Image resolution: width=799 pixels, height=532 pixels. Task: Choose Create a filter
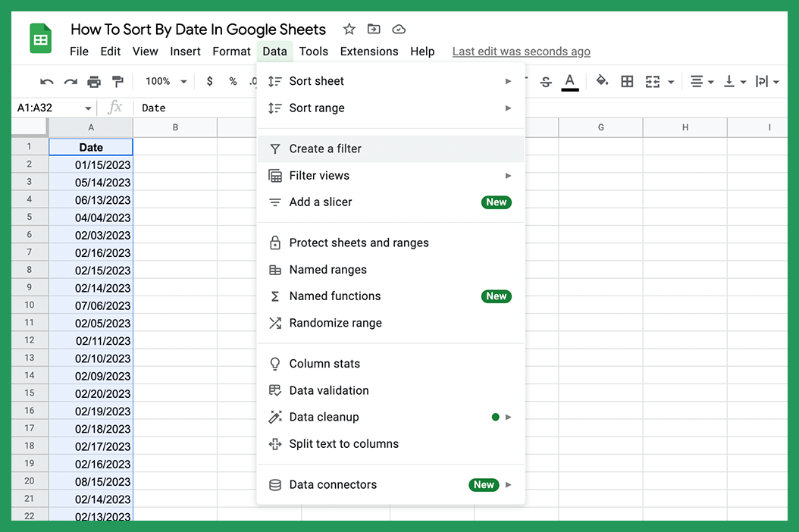[391, 149]
